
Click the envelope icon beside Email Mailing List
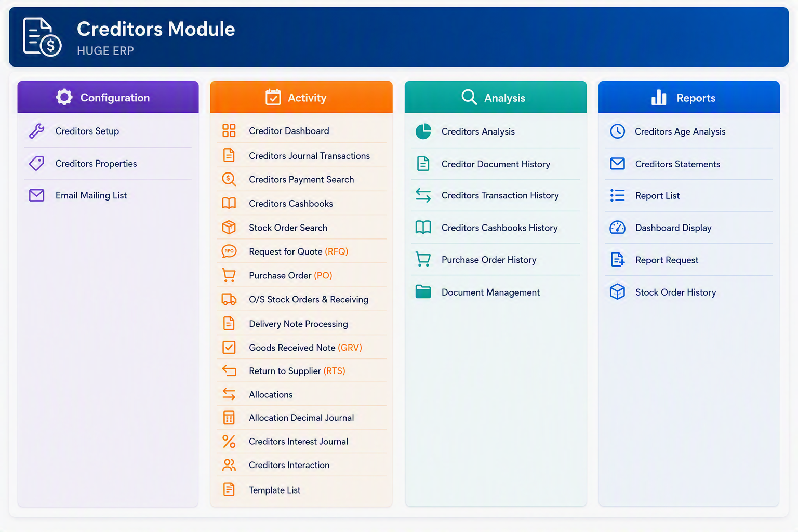tap(36, 195)
